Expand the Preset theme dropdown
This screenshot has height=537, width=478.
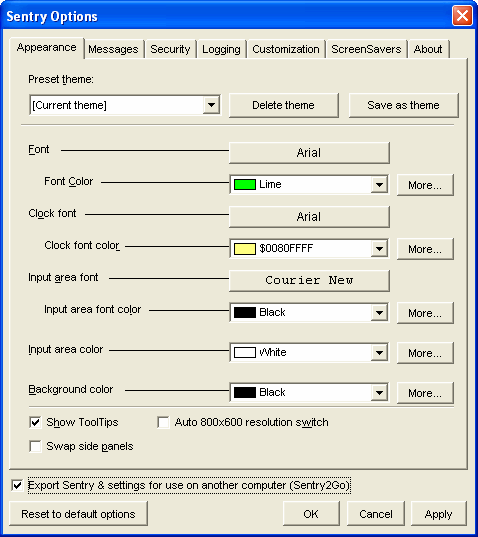coord(211,105)
